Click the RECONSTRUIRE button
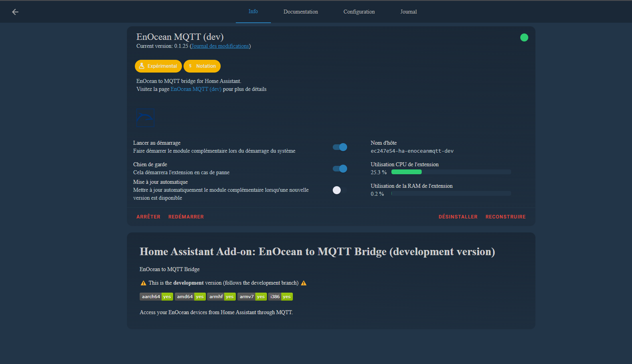The height and width of the screenshot is (364, 632). click(505, 217)
